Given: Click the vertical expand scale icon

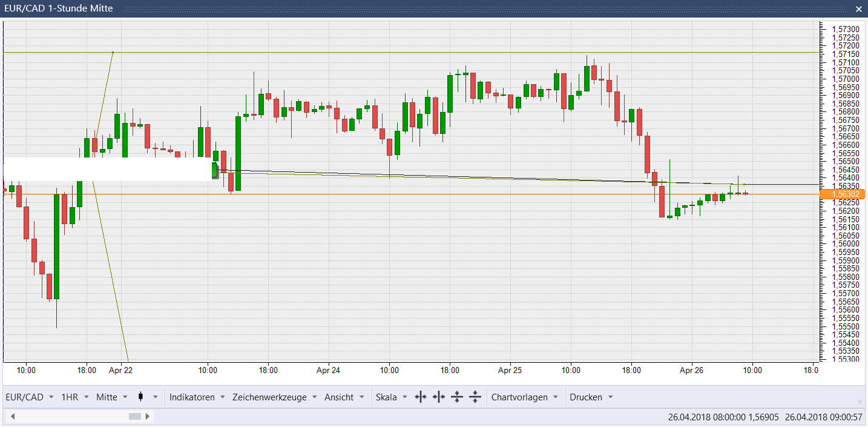Looking at the screenshot, I should point(457,397).
